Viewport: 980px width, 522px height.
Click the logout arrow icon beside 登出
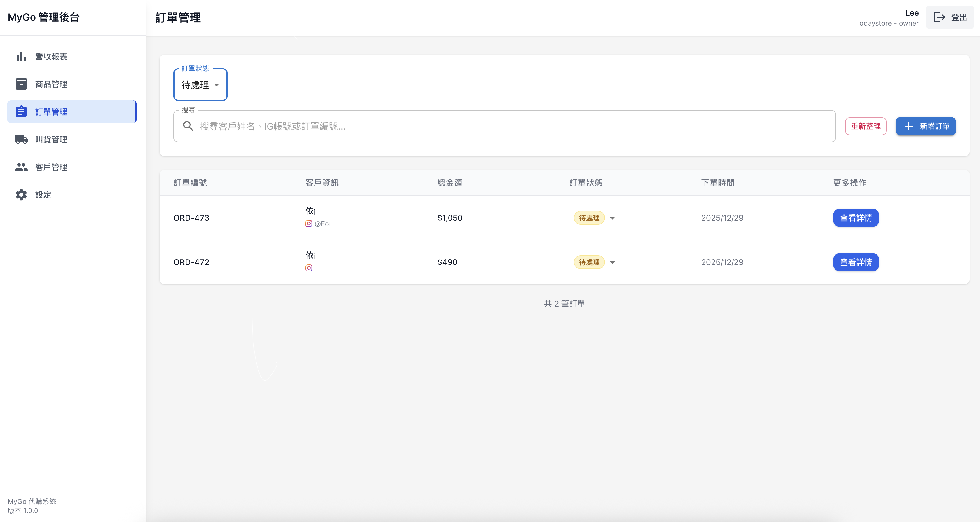(940, 17)
